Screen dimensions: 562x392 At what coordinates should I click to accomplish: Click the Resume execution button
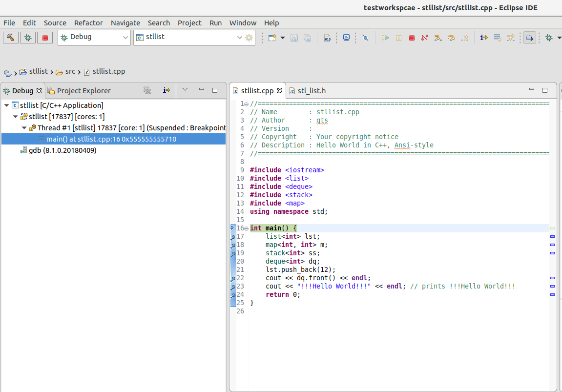click(x=385, y=38)
